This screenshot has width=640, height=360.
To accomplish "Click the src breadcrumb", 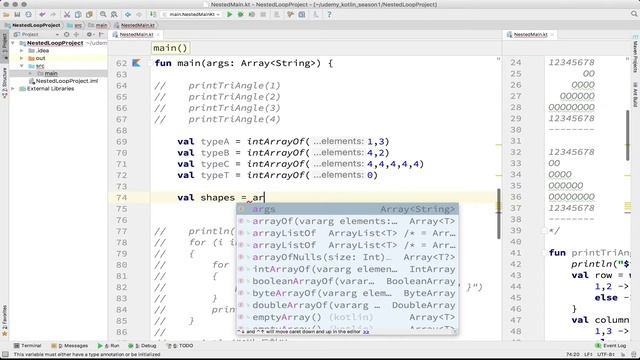I will point(74,25).
